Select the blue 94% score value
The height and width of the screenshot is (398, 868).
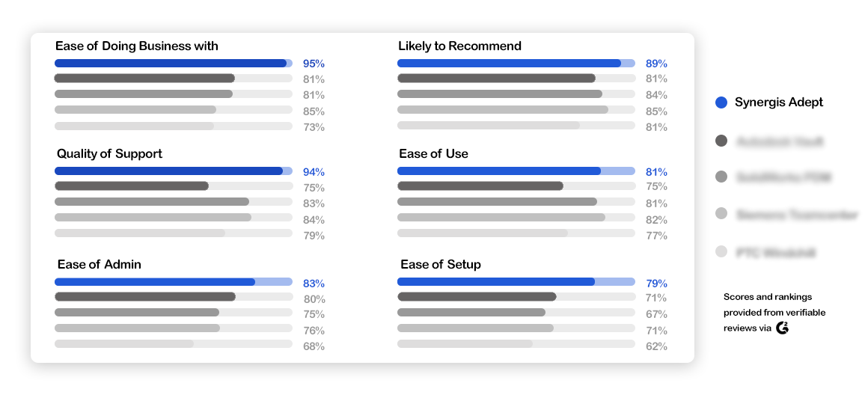pos(314,172)
